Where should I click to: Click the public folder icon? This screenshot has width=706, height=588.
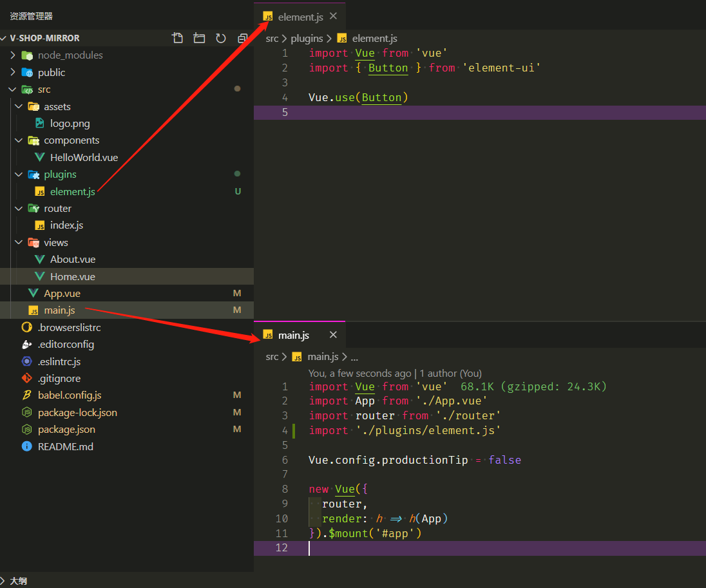[27, 73]
